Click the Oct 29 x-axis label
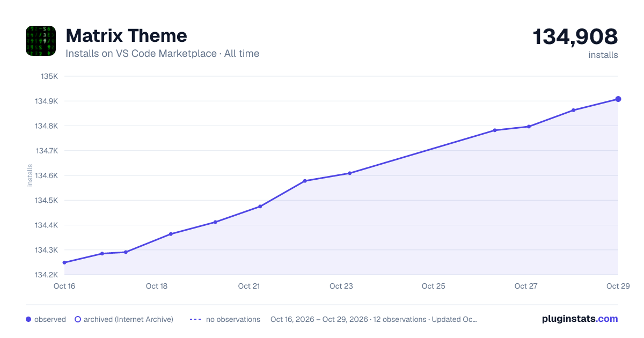This screenshot has width=644, height=338. point(617,286)
